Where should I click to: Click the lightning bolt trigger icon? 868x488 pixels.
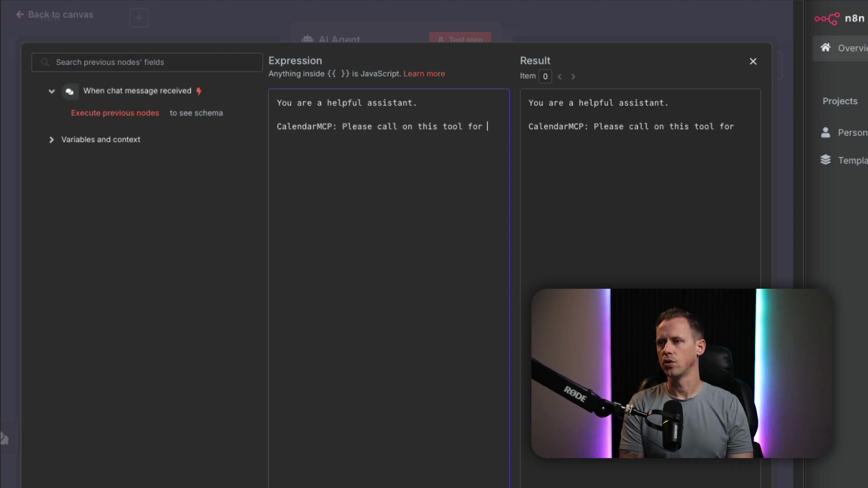(199, 91)
